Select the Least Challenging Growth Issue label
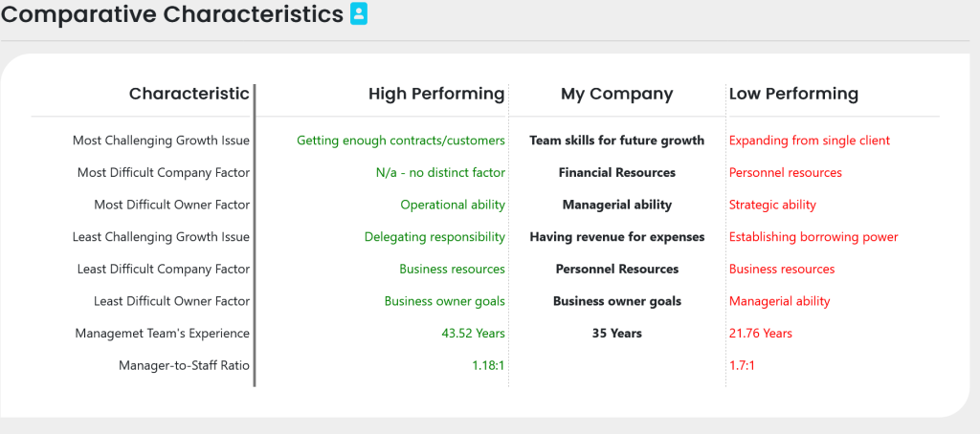Image resolution: width=980 pixels, height=434 pixels. tap(161, 237)
